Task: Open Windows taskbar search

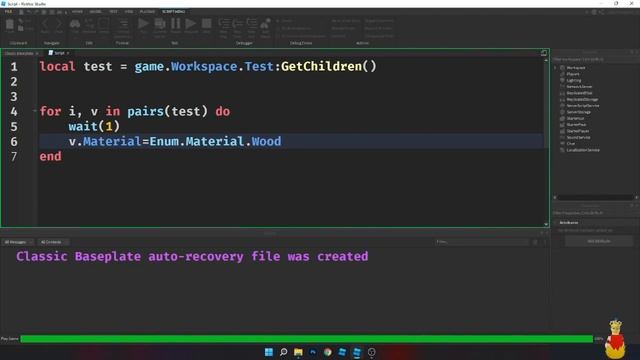Action: (x=283, y=352)
